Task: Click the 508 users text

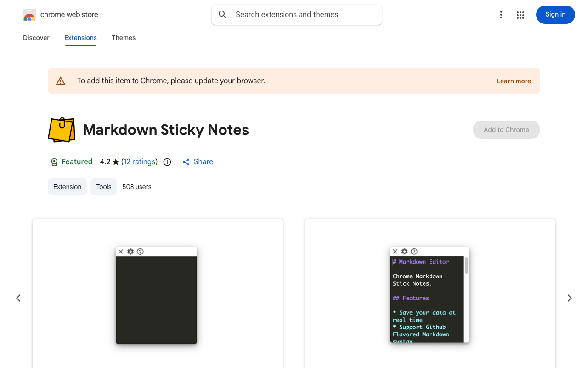Action: [137, 187]
